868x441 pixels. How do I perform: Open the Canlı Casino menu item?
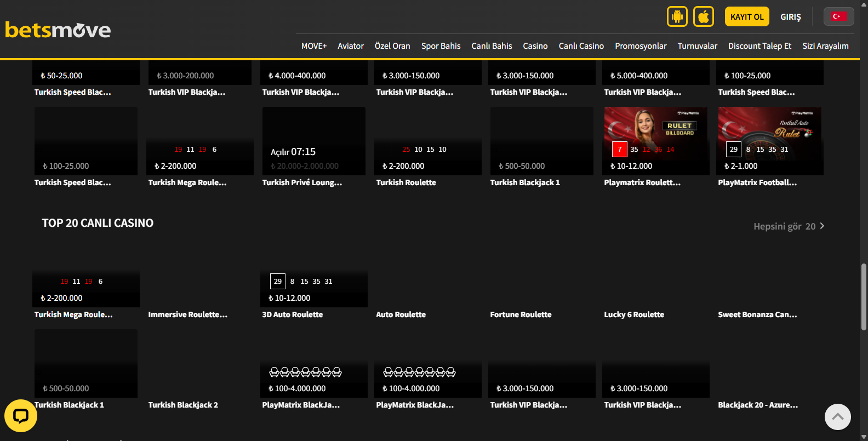581,46
